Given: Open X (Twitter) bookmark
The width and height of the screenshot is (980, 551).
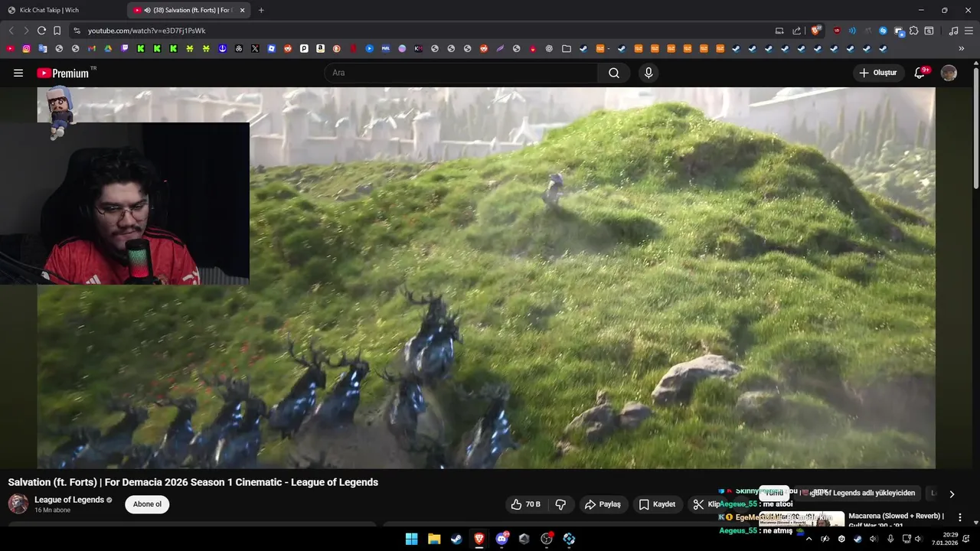Looking at the screenshot, I should [x=255, y=48].
